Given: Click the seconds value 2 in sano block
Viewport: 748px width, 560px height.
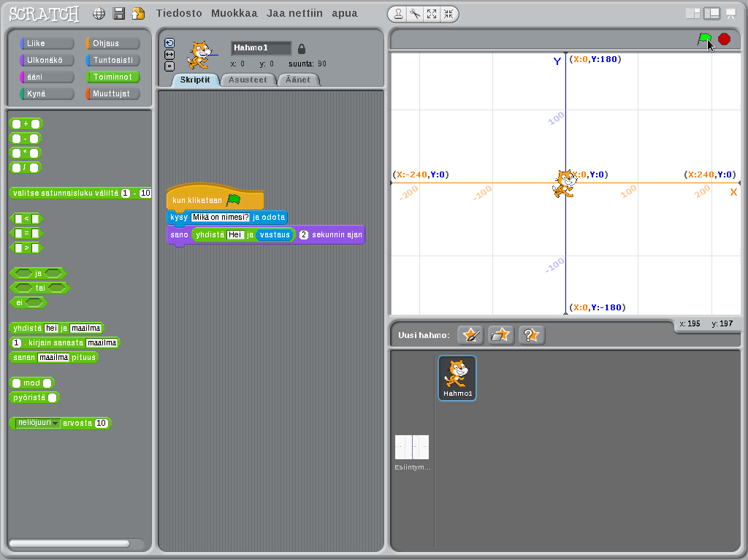Looking at the screenshot, I should tap(303, 234).
